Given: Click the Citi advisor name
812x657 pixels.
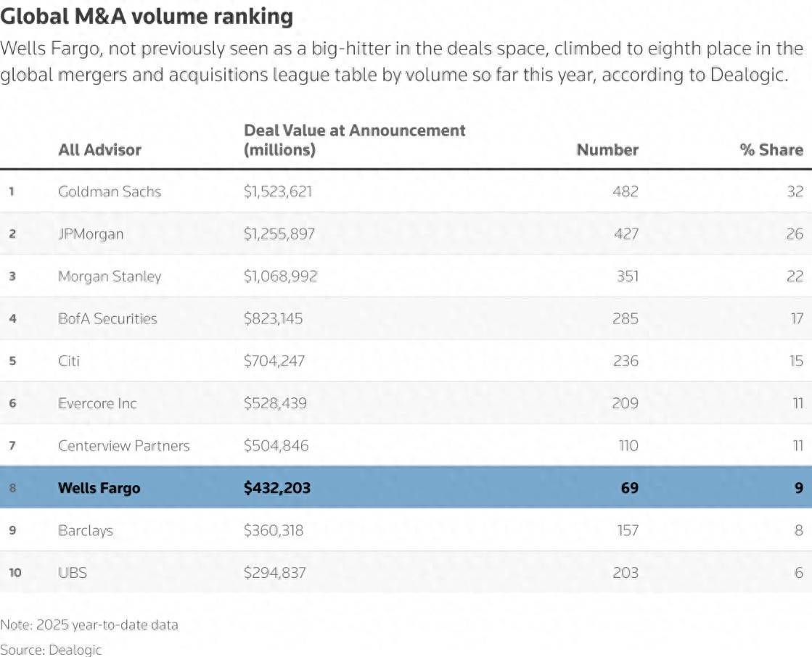Looking at the screenshot, I should click(x=69, y=360).
